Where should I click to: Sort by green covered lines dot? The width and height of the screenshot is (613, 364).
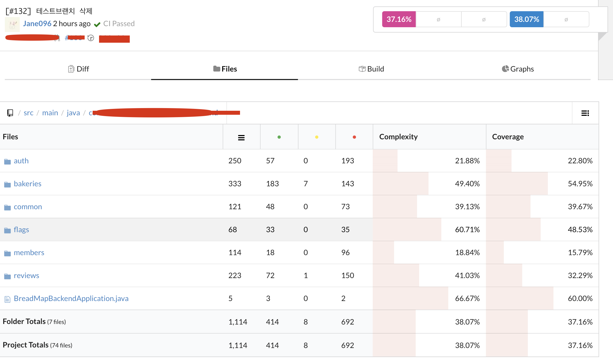[279, 137]
